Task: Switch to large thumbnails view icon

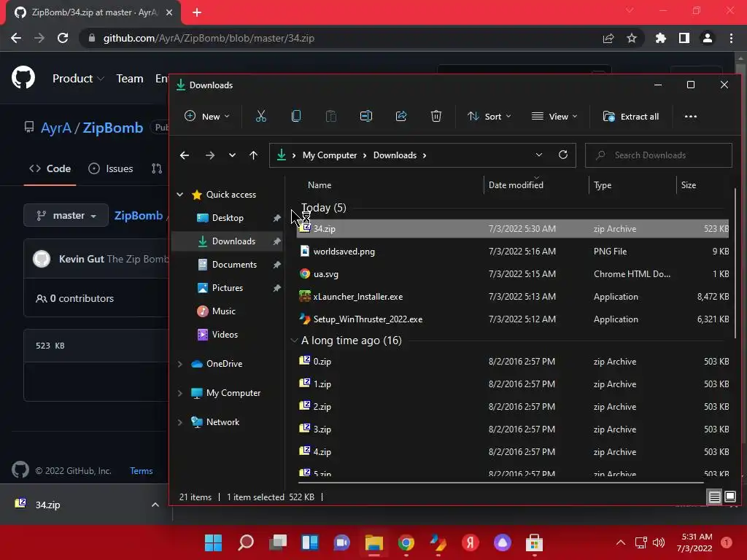Action: tap(729, 497)
